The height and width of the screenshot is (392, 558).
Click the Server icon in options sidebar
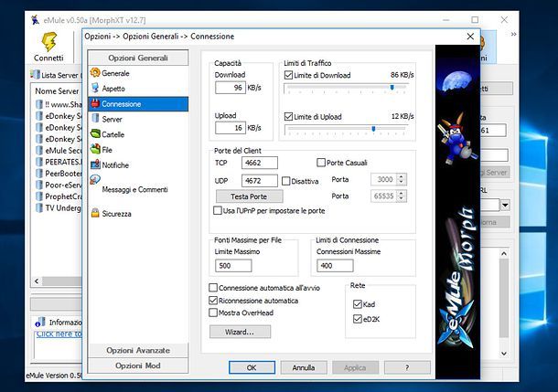click(x=95, y=119)
